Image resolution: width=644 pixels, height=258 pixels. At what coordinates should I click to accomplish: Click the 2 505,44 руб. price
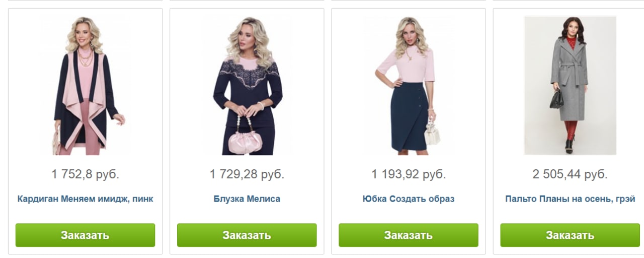(x=570, y=175)
